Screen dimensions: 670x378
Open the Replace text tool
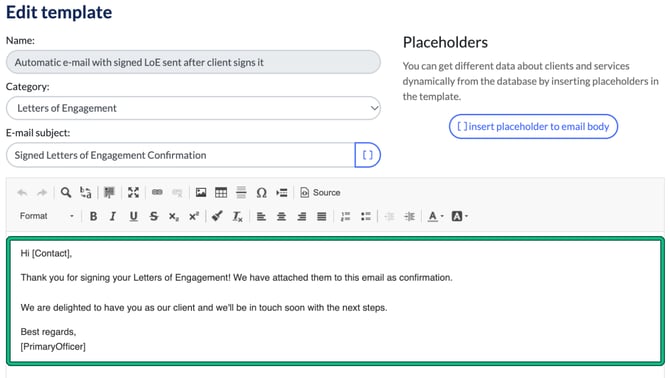pos(86,193)
